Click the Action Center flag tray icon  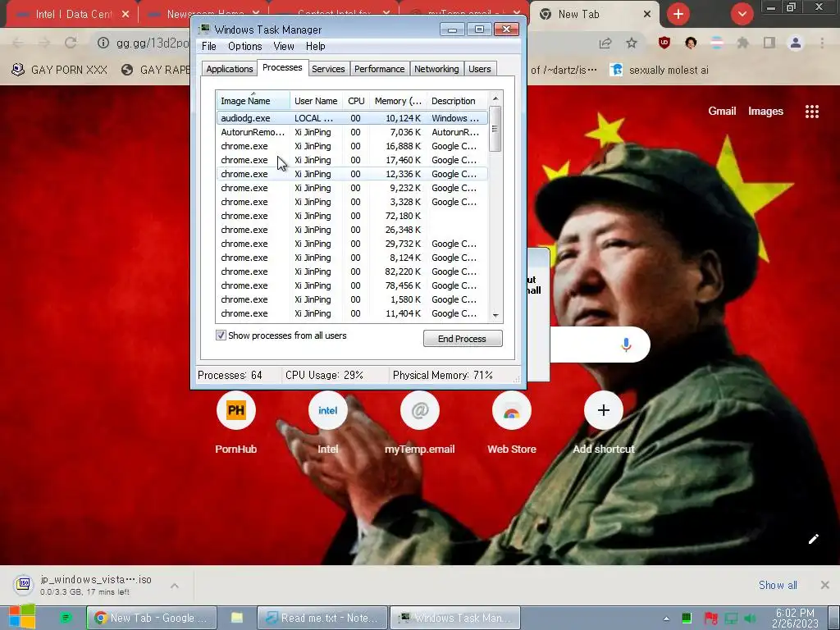711,619
